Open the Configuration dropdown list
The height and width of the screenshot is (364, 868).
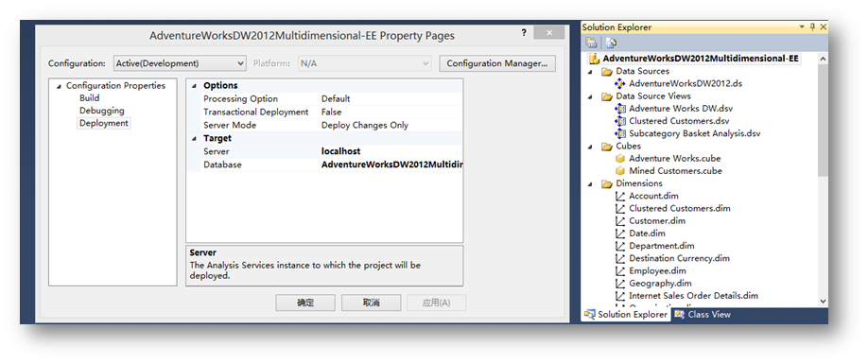pyautogui.click(x=180, y=63)
